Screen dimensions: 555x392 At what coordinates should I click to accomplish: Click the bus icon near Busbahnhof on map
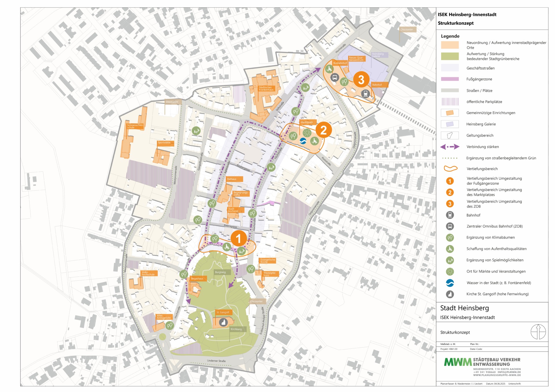tap(335, 77)
